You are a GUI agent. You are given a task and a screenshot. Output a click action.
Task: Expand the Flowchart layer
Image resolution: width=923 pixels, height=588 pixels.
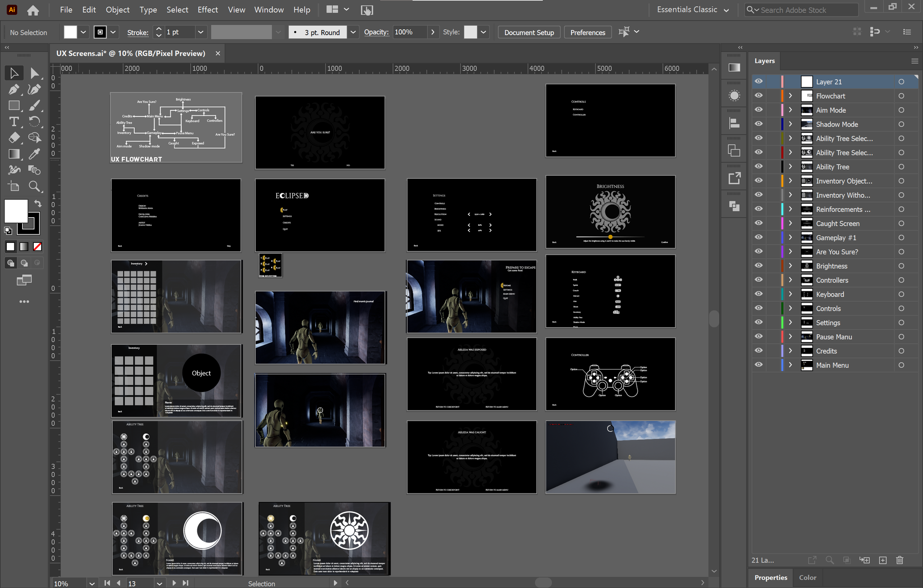point(790,96)
